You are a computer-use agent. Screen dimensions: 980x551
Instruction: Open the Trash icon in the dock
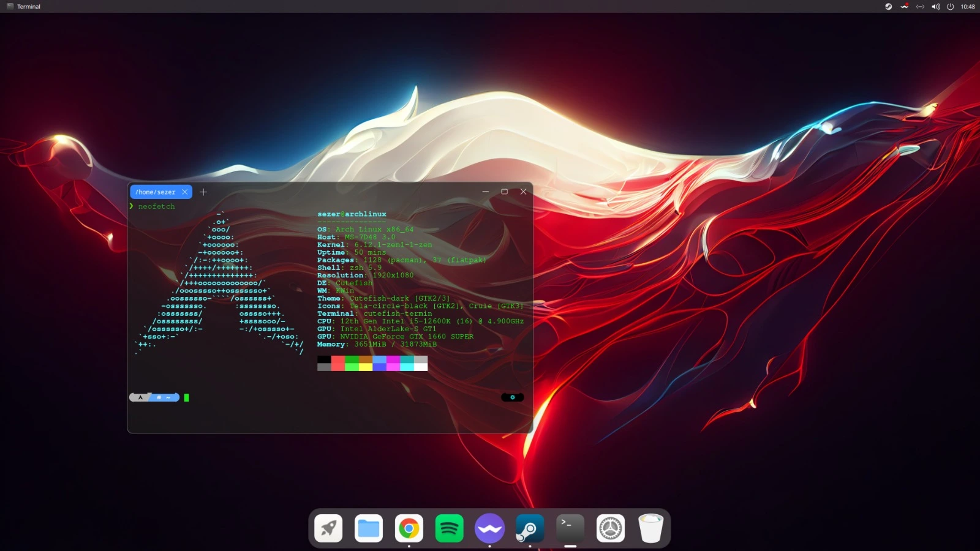point(650,528)
